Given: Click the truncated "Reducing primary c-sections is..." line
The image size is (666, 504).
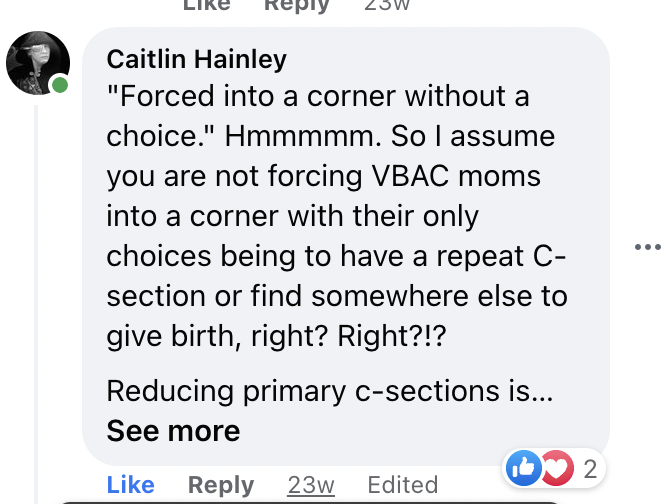Looking at the screenshot, I should (x=330, y=391).
